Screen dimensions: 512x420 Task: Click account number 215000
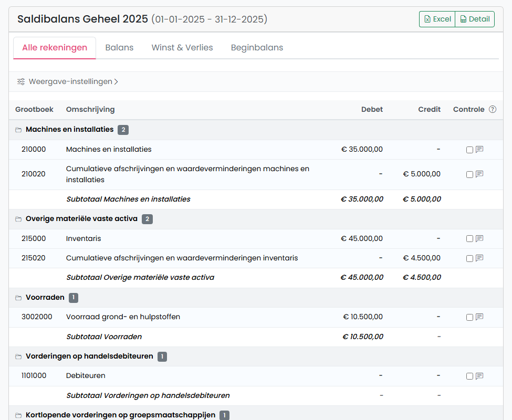tap(34, 238)
